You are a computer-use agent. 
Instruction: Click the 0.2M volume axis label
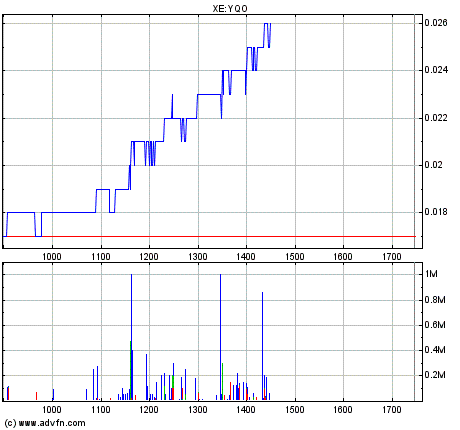[x=435, y=375]
